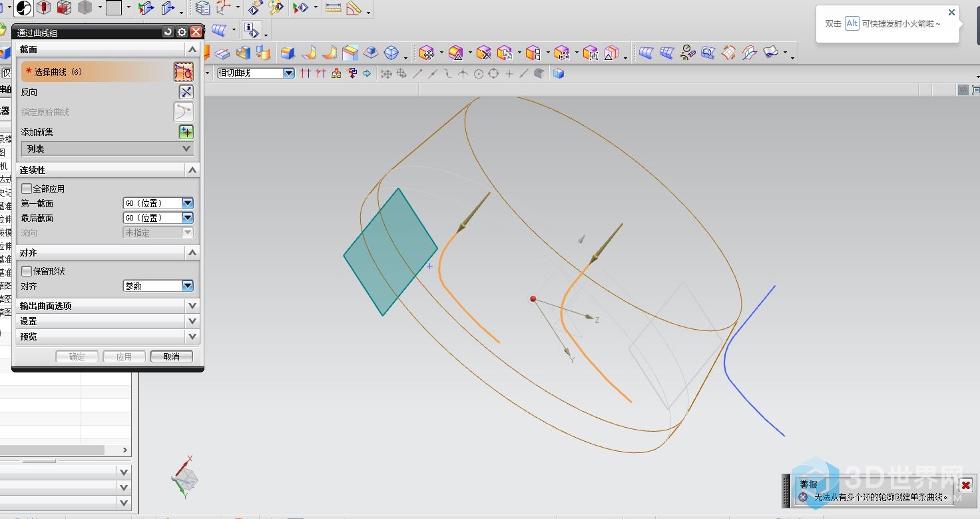Click the blue cube icon in selection bar
The width and height of the screenshot is (980, 519).
point(558,73)
